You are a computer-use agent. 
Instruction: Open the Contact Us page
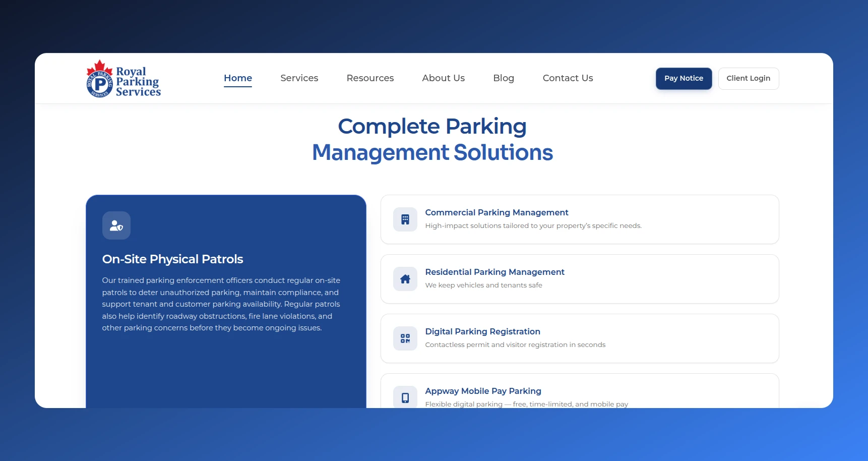click(x=568, y=78)
